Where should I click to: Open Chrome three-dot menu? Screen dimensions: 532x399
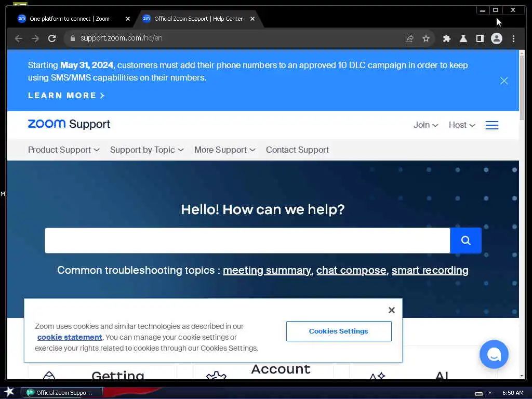513,38
